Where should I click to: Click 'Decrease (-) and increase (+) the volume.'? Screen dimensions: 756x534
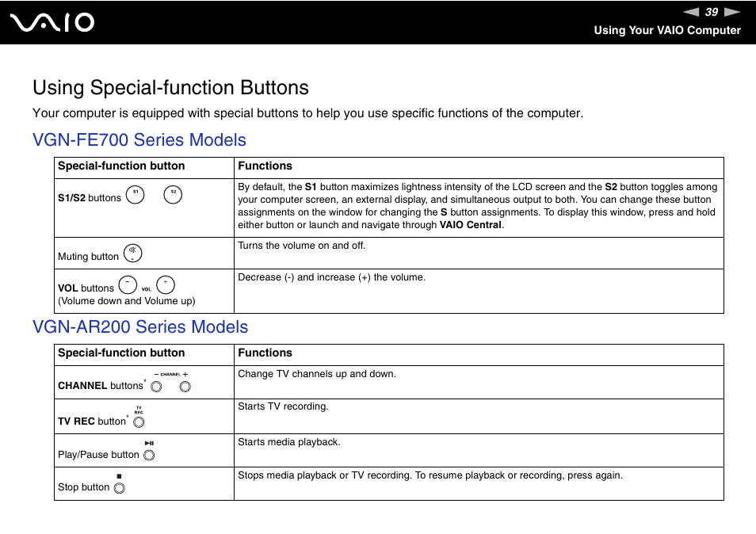pos(332,277)
